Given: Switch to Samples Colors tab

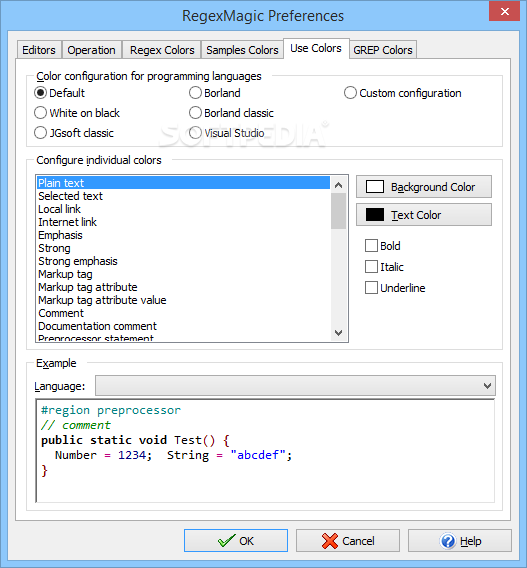Looking at the screenshot, I should click(242, 50).
